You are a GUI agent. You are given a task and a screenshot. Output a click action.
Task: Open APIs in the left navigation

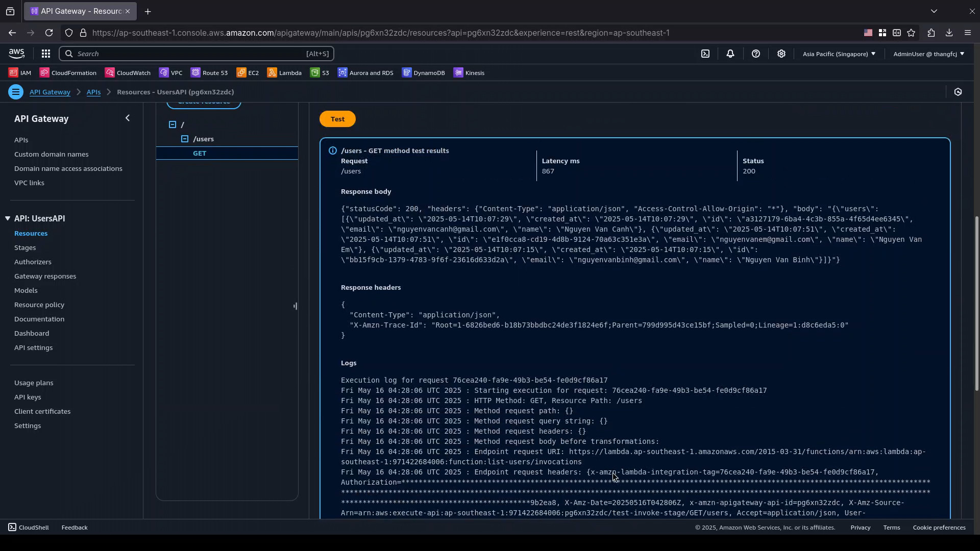[x=21, y=140]
